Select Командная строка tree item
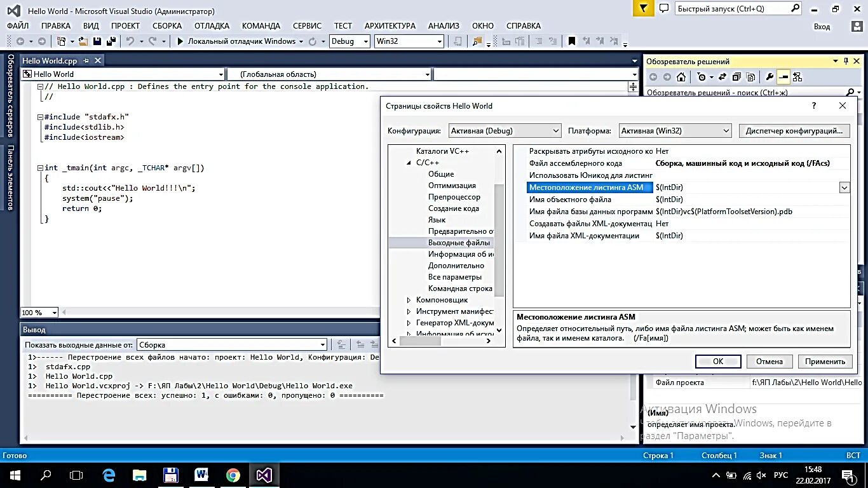 pos(460,288)
